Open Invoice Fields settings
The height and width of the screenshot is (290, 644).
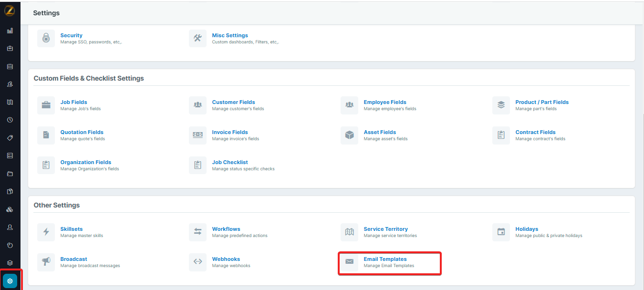point(230,132)
